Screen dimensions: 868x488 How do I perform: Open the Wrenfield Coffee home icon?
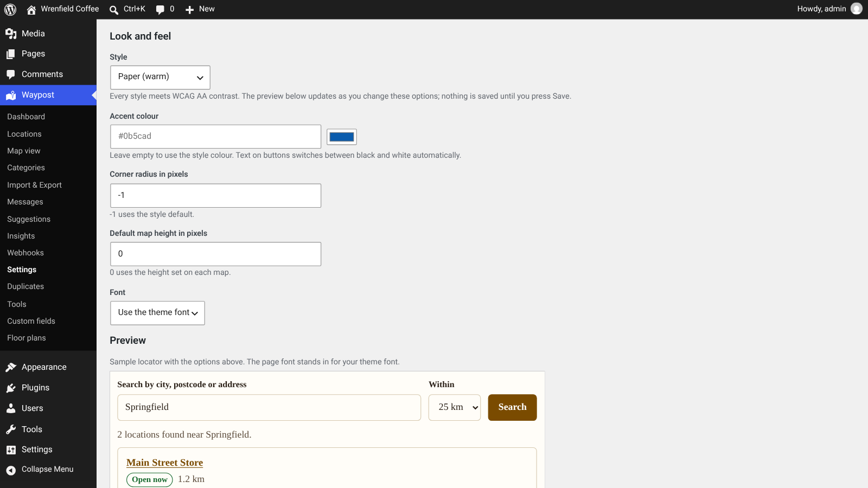coord(31,9)
